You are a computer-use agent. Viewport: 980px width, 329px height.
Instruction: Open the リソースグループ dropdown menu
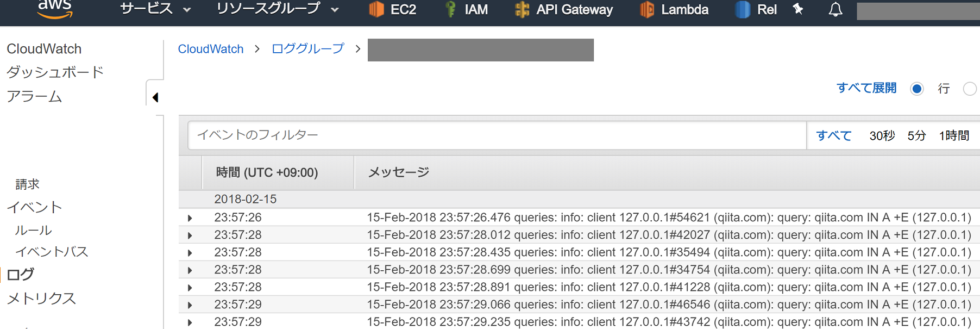click(278, 9)
